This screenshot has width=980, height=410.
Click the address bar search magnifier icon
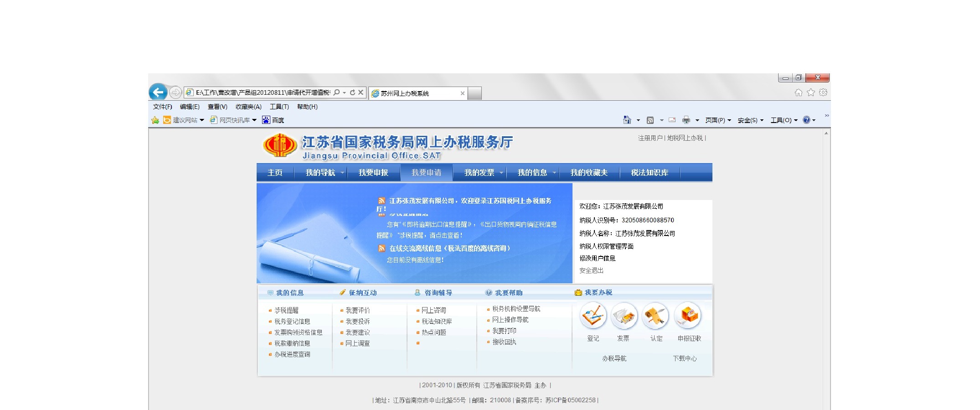336,92
